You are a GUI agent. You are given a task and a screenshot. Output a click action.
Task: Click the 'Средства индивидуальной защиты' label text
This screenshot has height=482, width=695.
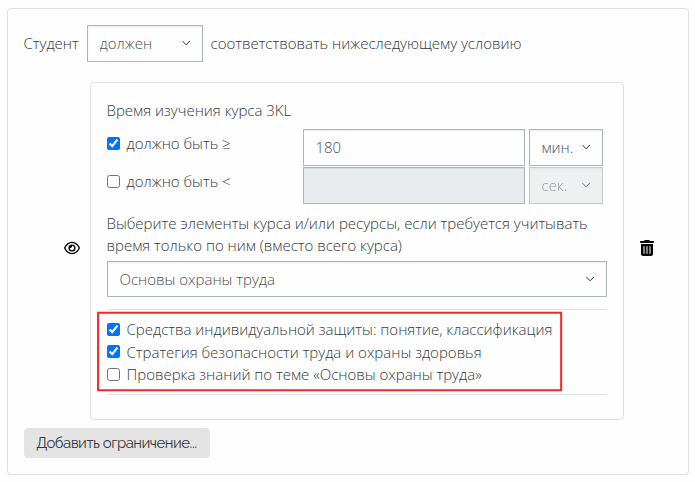339,329
